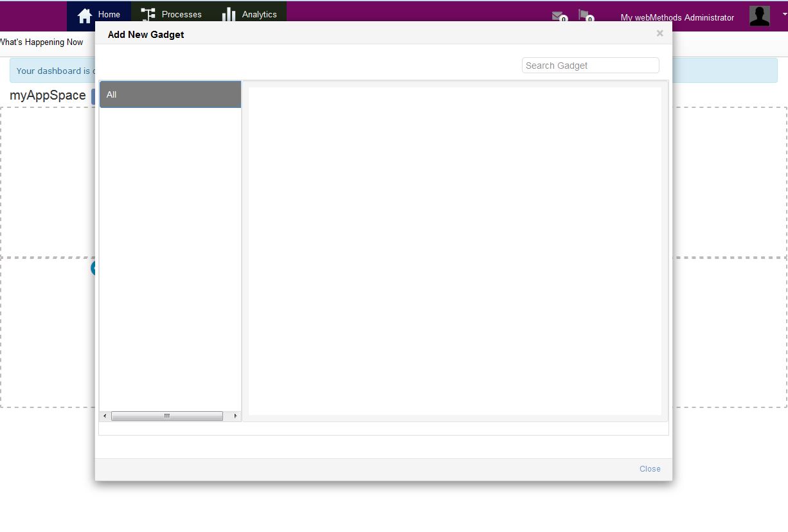Switch to the What's Happening Now tab
Image resolution: width=788 pixels, height=532 pixels.
click(x=41, y=42)
